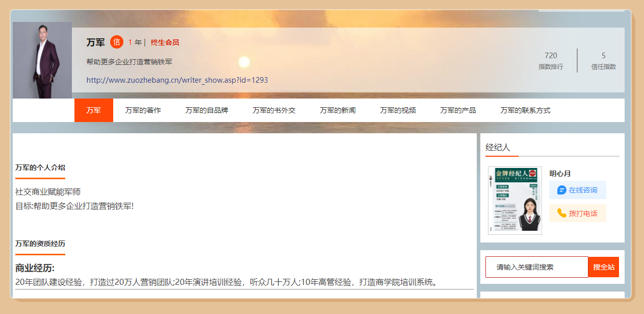Open the 万军的视频 tab
The height and width of the screenshot is (314, 644).
tap(398, 110)
